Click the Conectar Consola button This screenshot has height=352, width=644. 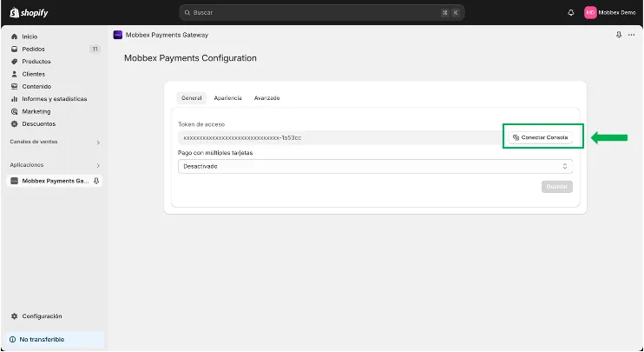[x=541, y=137]
